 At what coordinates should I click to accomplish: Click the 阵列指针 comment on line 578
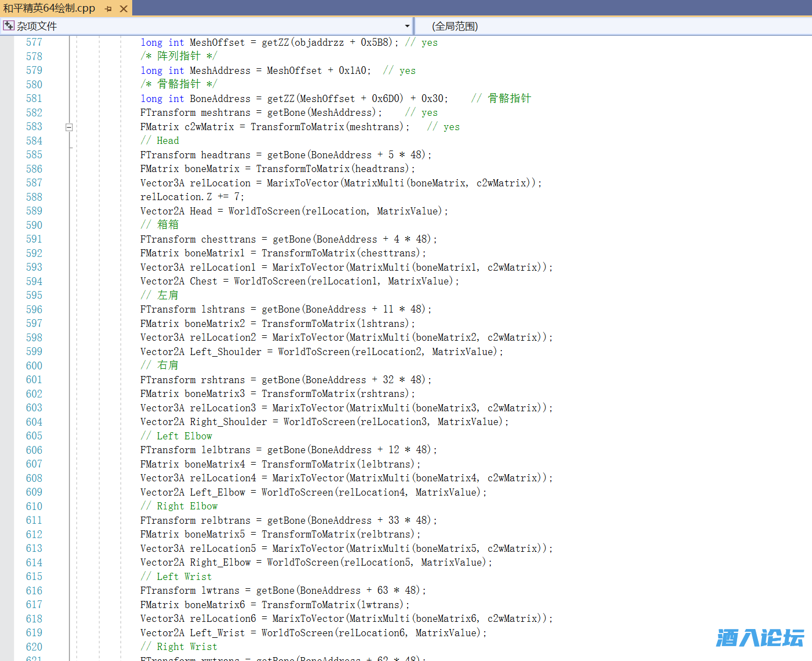[x=178, y=56]
